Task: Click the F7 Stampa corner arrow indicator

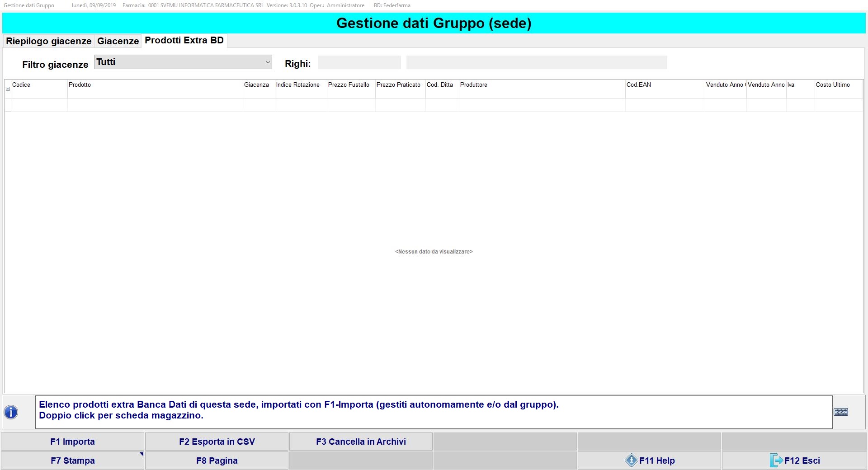Action: (142, 454)
